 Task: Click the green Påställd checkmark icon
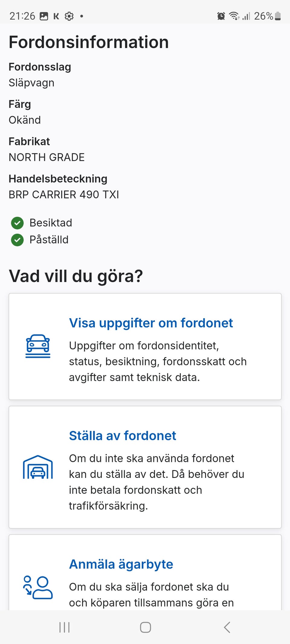click(17, 240)
